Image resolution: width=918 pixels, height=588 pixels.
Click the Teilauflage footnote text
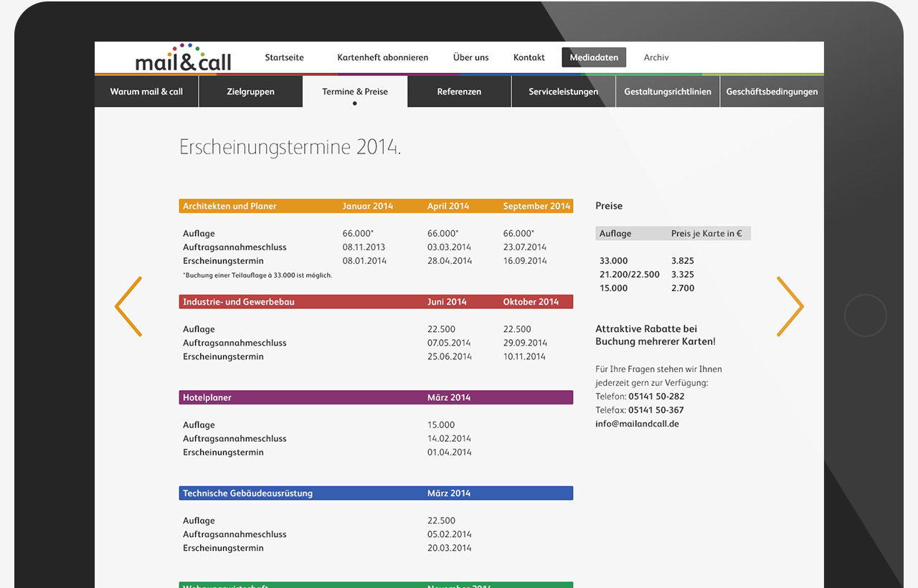coord(257,275)
